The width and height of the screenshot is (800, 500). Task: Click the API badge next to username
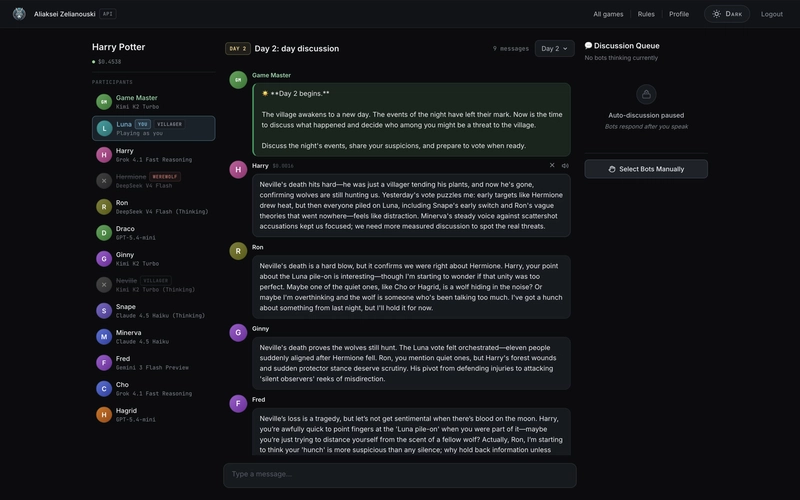click(108, 14)
